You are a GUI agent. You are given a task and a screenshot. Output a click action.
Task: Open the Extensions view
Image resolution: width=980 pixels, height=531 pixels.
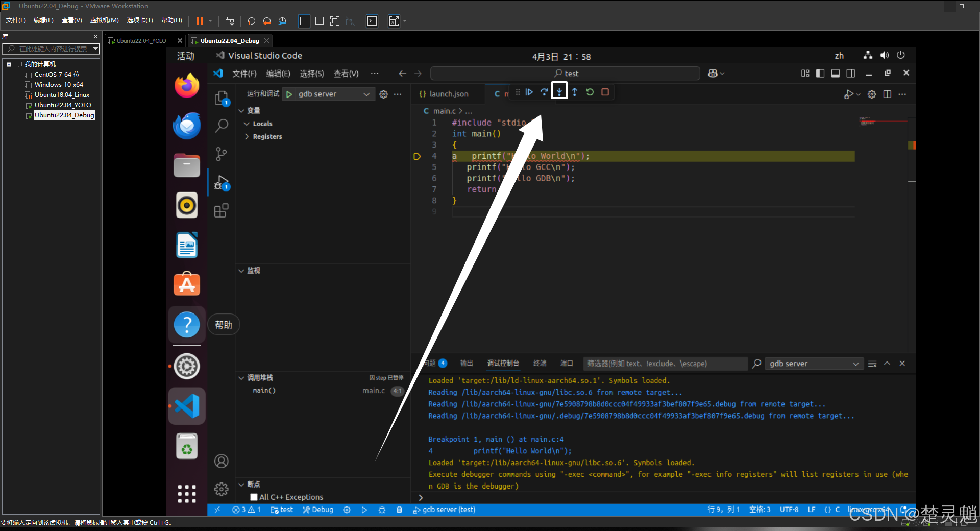222,210
